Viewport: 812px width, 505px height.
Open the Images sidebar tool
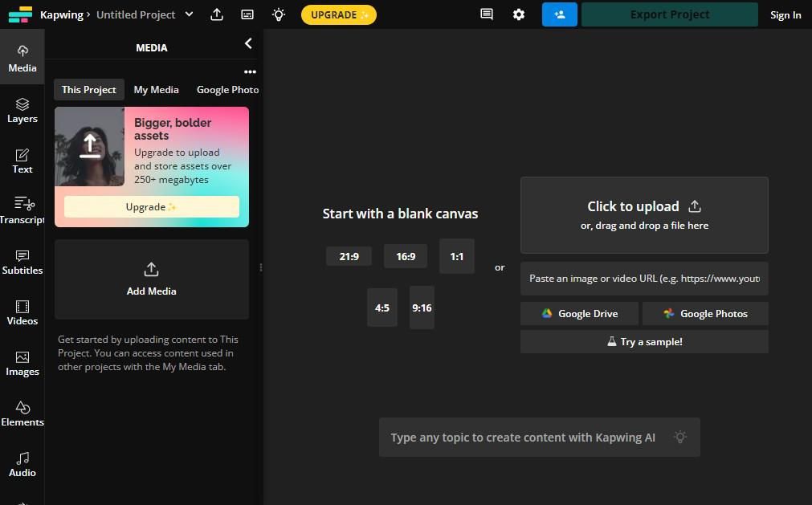coord(22,364)
